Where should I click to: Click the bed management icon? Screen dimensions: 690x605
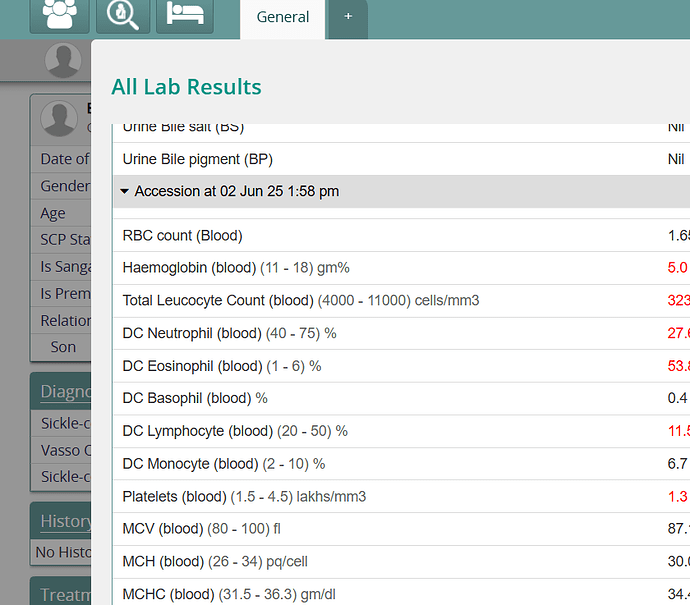coord(183,15)
